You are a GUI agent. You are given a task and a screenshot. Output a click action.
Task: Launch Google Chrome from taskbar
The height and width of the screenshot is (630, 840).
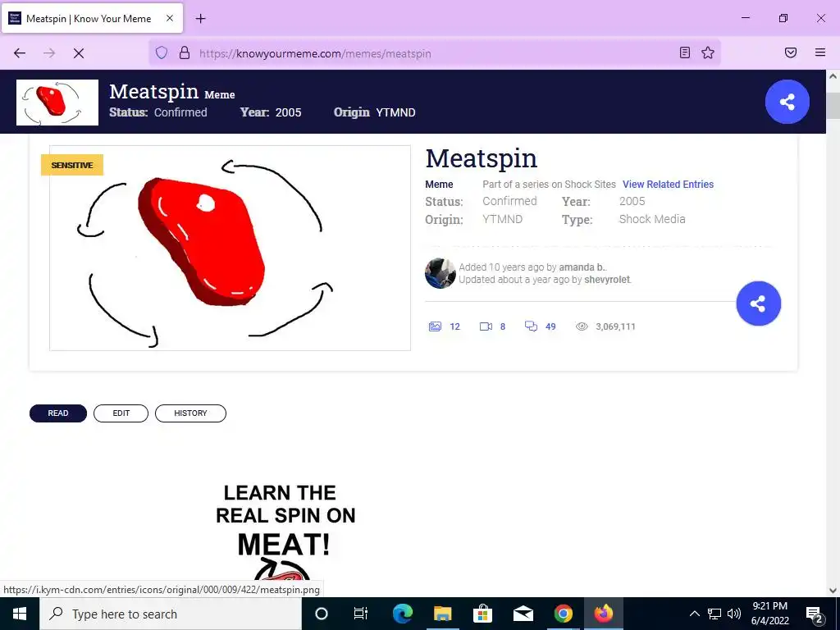(x=563, y=614)
